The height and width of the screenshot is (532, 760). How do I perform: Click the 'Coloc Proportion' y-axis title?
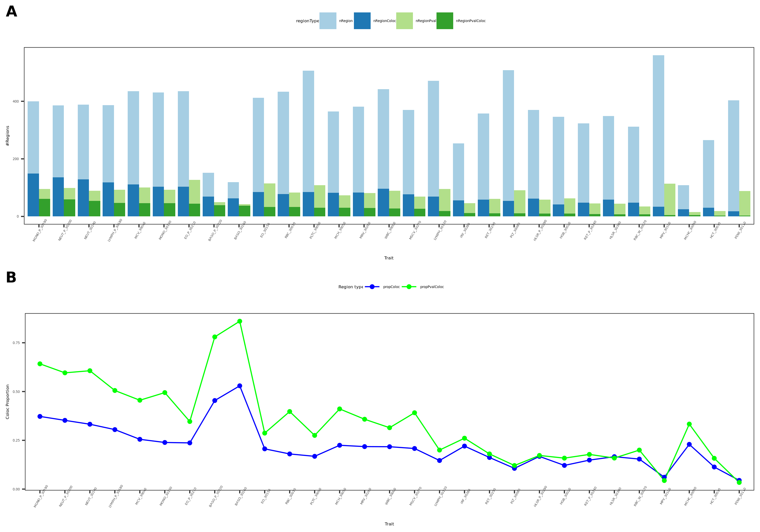tap(8, 402)
